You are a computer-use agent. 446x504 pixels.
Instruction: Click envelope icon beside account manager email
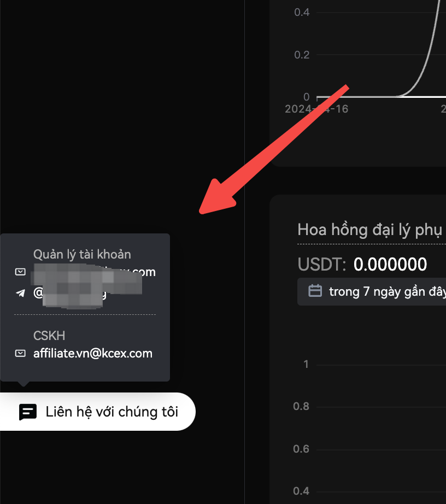click(20, 272)
